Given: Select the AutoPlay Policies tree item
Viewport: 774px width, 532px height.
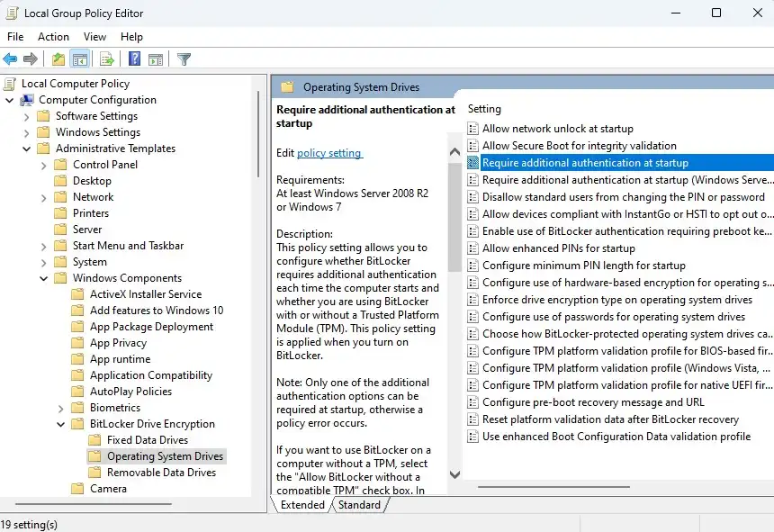Looking at the screenshot, I should coord(130,392).
